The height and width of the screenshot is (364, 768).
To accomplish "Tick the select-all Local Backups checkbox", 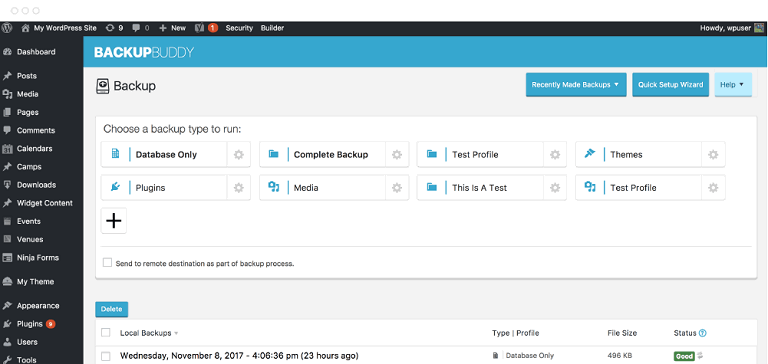I will [x=105, y=333].
